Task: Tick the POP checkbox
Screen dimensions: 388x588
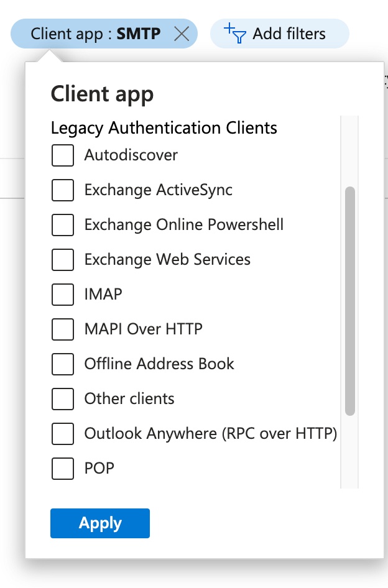Action: point(63,468)
